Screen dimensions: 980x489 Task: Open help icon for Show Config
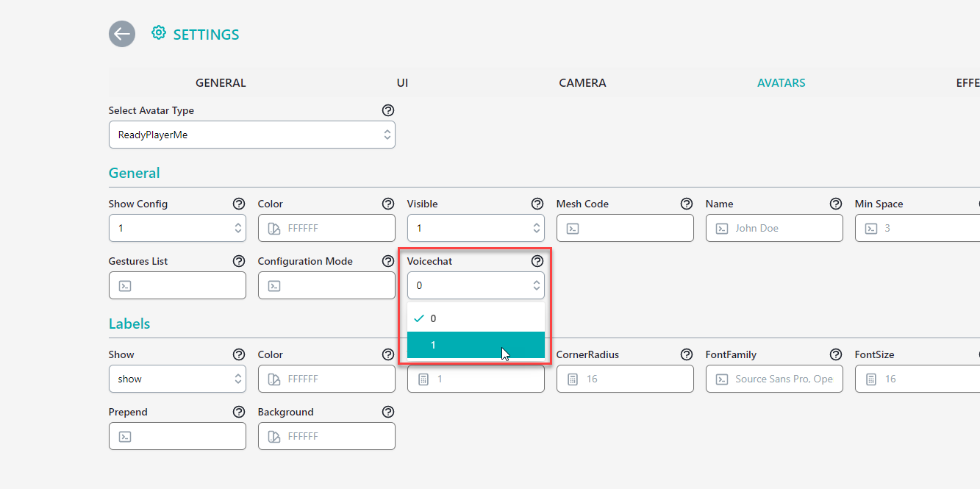(x=239, y=204)
